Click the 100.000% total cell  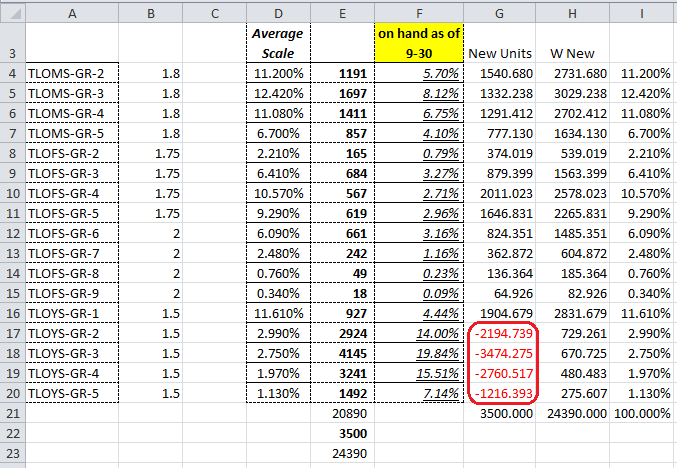642,414
